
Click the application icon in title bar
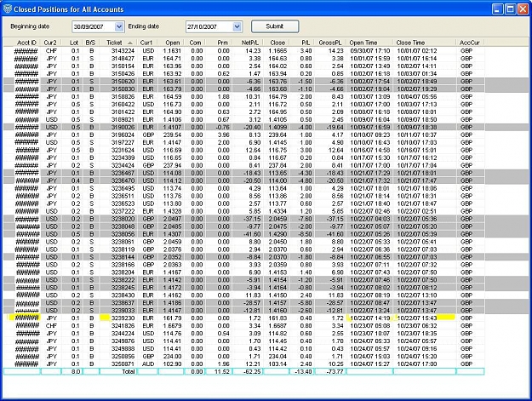pyautogui.click(x=7, y=9)
